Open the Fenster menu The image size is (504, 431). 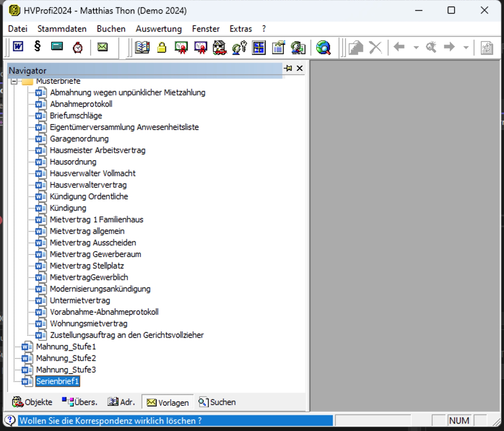pyautogui.click(x=206, y=29)
